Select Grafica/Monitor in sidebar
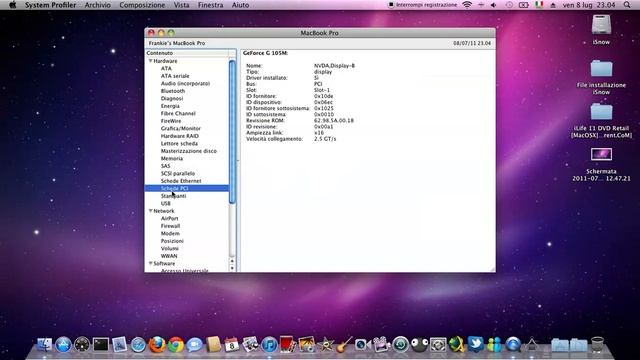Image resolution: width=640 pixels, height=360 pixels. (181, 128)
